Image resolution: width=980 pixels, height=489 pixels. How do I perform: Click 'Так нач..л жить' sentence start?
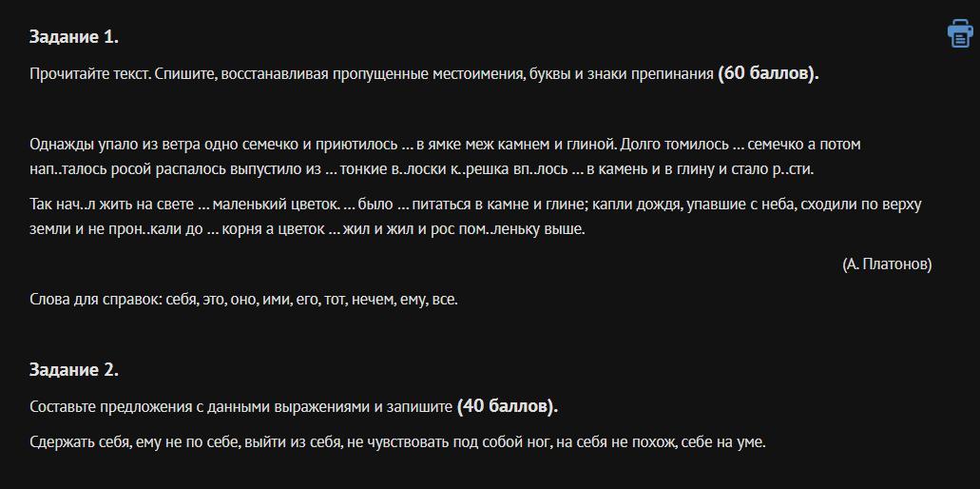point(78,205)
